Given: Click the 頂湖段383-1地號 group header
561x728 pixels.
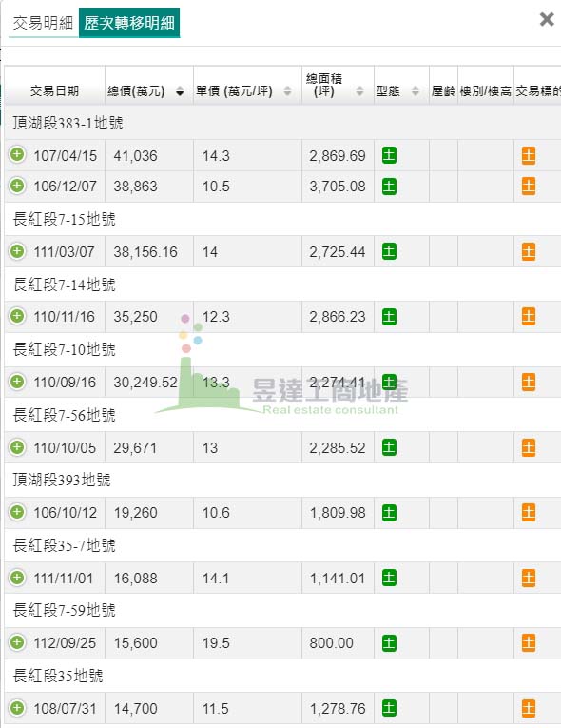Looking at the screenshot, I should (68, 123).
